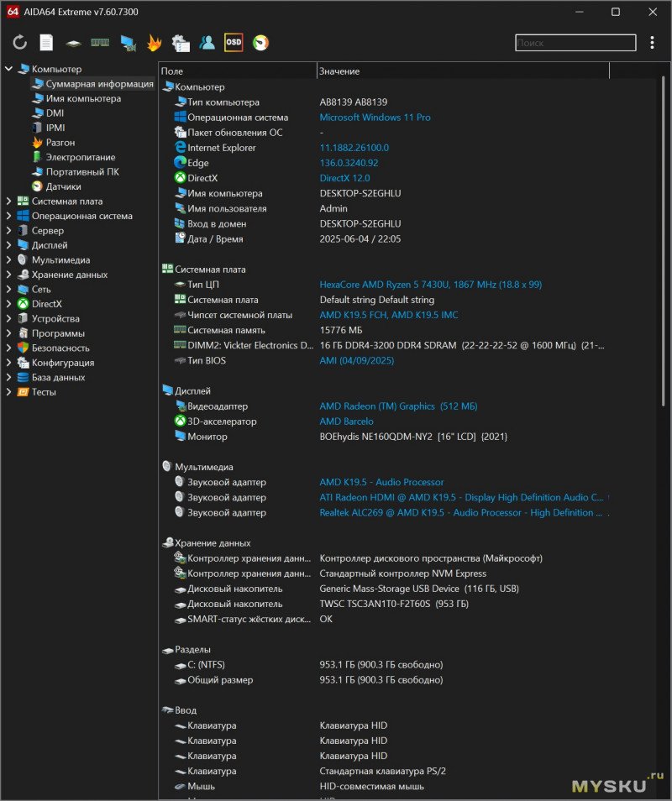Open the motherboard chip toolbar icon

click(x=74, y=44)
